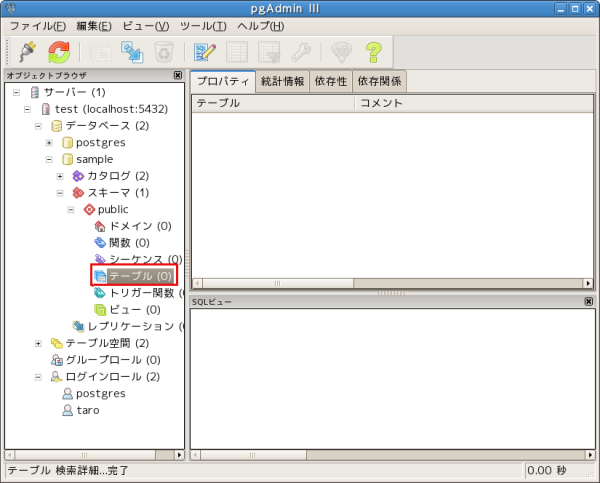Click the taro login role user icon

pos(67,410)
